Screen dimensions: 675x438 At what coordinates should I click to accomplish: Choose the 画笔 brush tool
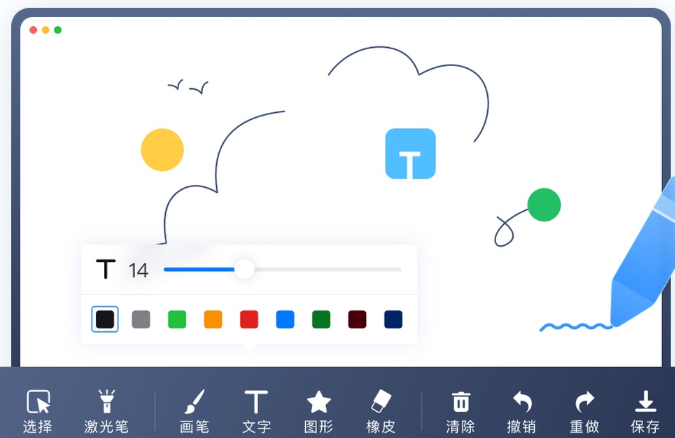click(194, 411)
